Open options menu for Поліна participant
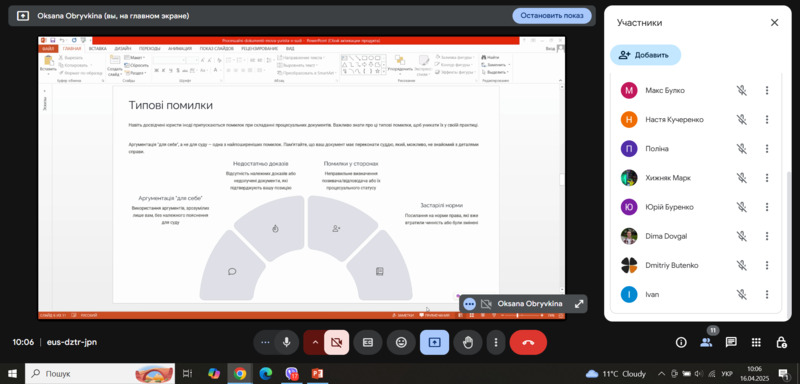Screen dimensions: 800x384 766,148
